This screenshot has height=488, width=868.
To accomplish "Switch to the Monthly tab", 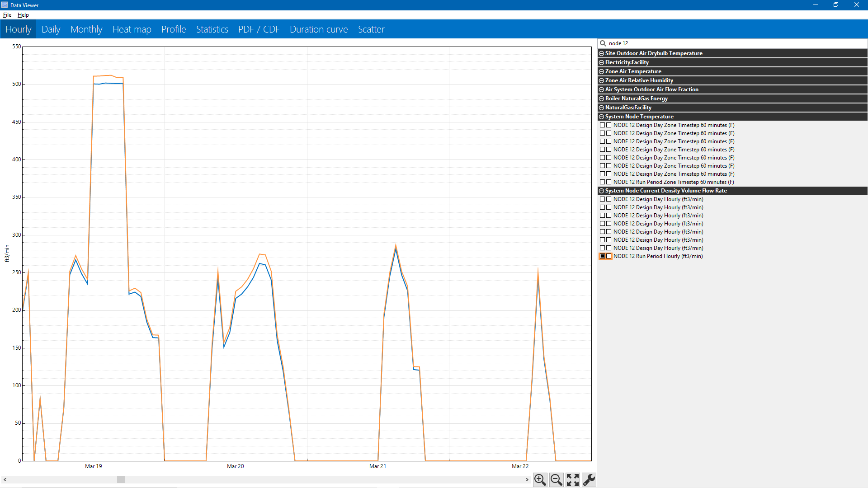I will point(86,29).
